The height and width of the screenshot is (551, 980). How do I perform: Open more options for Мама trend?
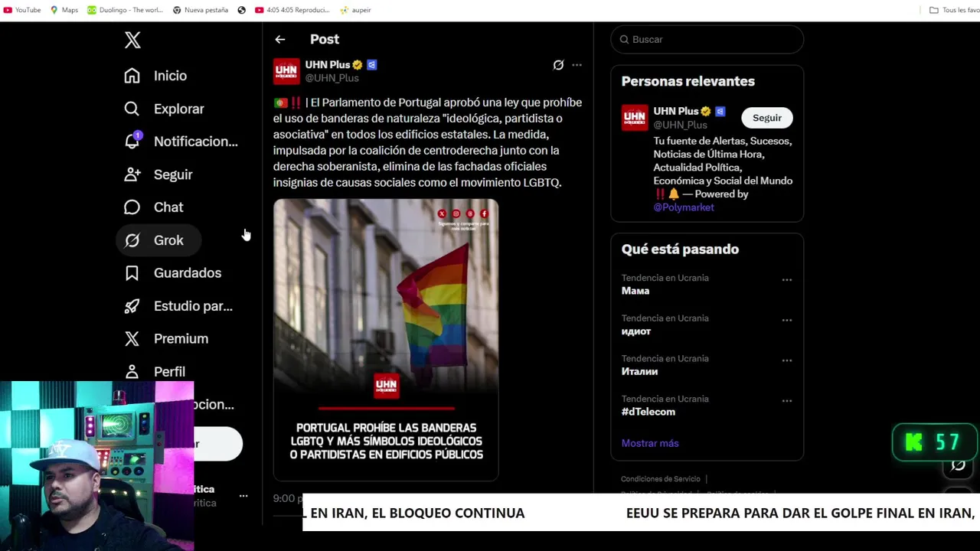click(x=786, y=280)
